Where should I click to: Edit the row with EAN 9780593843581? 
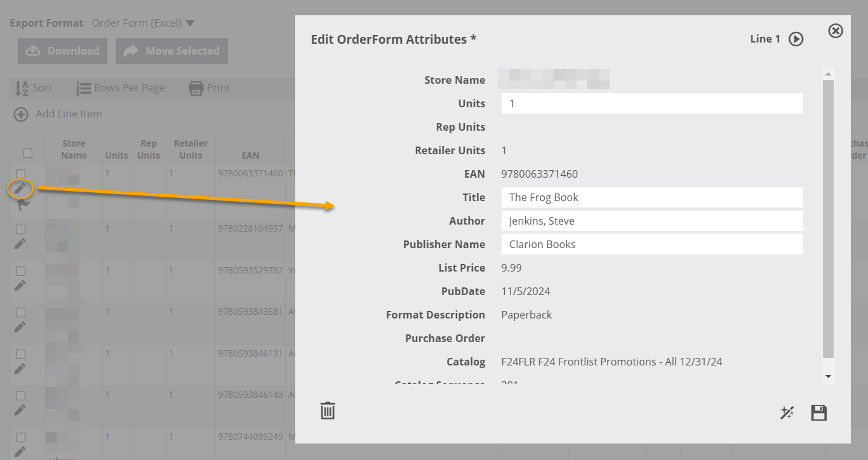click(20, 327)
